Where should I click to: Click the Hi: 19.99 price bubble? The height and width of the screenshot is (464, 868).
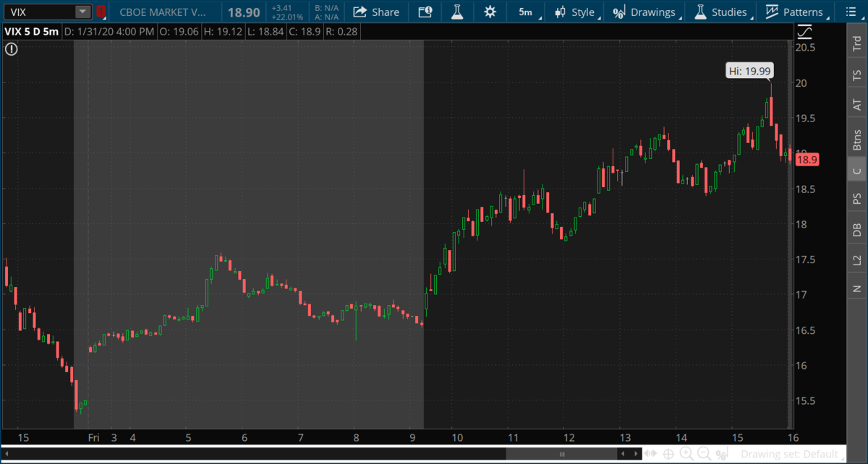[749, 70]
